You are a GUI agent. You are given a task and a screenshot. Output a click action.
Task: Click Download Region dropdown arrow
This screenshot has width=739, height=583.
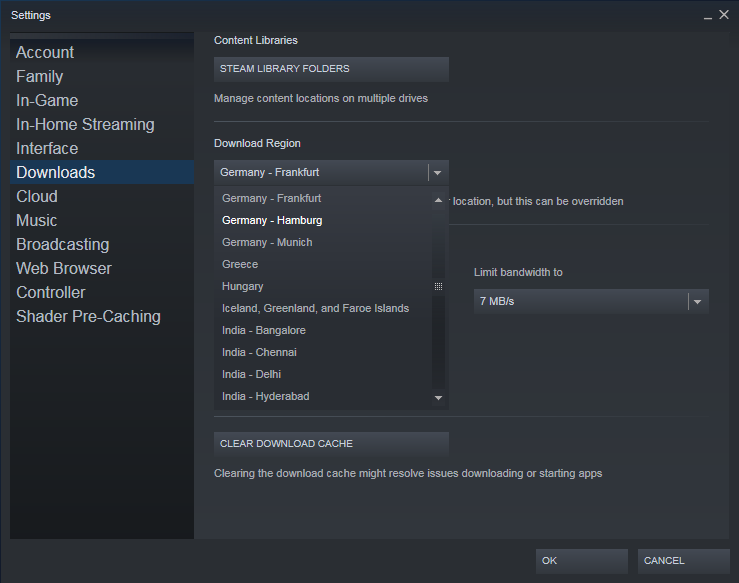coord(438,172)
